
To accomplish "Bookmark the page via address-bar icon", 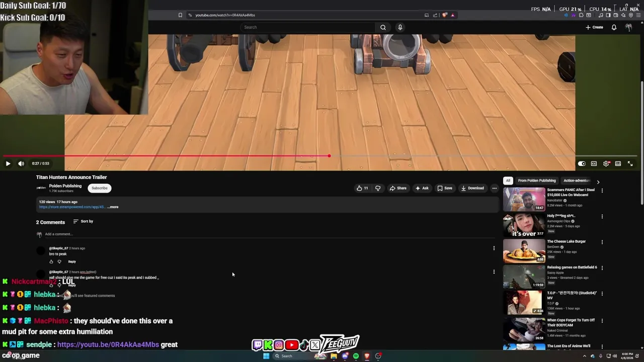I will pos(180,15).
